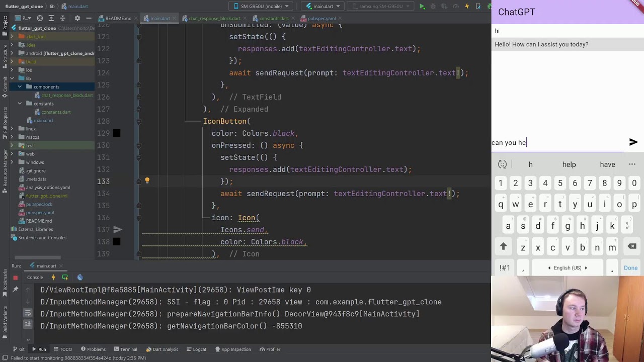Click the chat message input field
Viewport: 644px width, 362px height.
click(557, 143)
